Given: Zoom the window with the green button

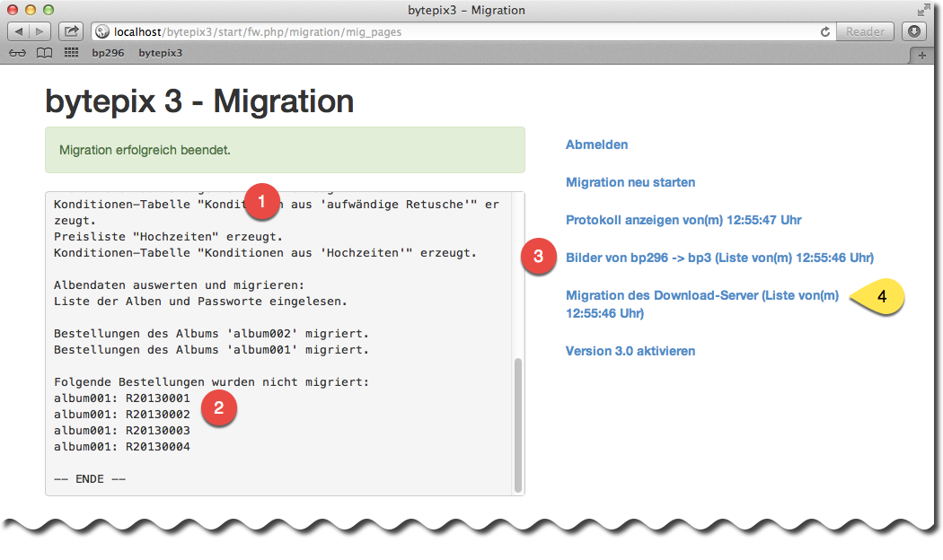Looking at the screenshot, I should pos(48,10).
